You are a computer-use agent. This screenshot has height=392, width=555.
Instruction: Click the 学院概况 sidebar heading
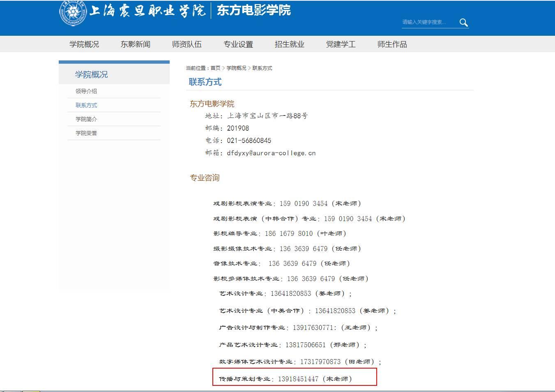[x=91, y=74]
